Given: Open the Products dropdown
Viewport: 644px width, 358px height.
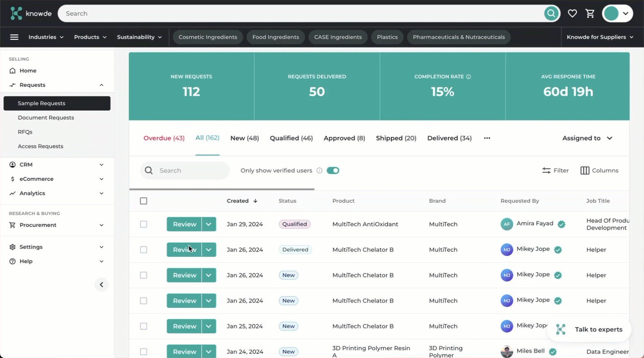Looking at the screenshot, I should click(90, 37).
